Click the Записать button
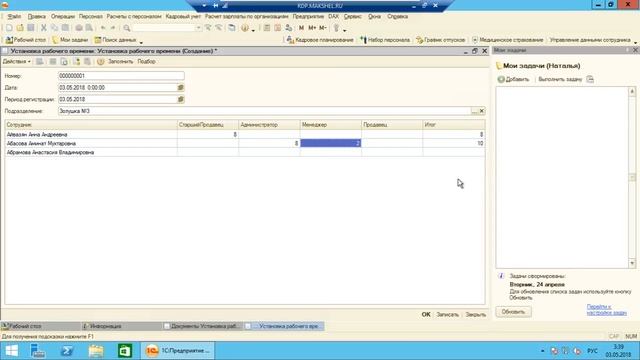This screenshot has width=640, height=360. (447, 314)
